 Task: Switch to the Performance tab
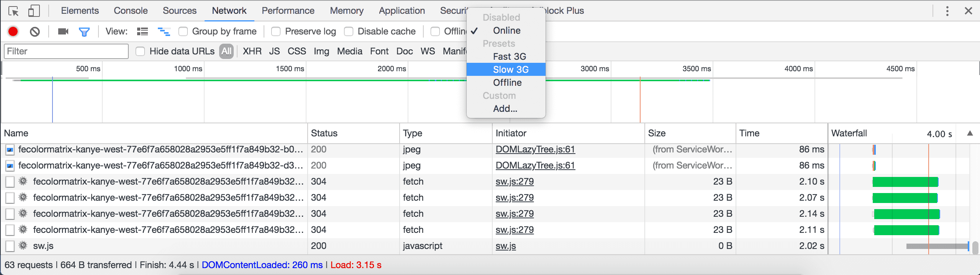(x=288, y=11)
